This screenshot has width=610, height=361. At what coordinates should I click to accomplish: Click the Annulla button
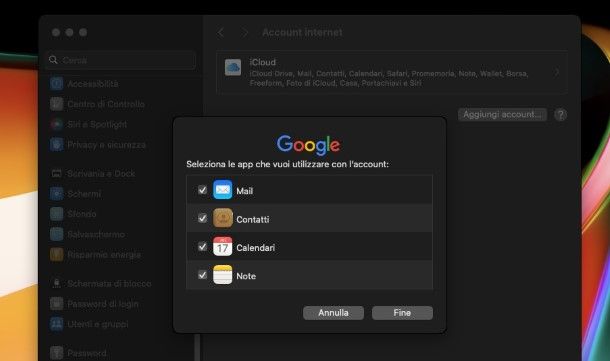pyautogui.click(x=333, y=313)
